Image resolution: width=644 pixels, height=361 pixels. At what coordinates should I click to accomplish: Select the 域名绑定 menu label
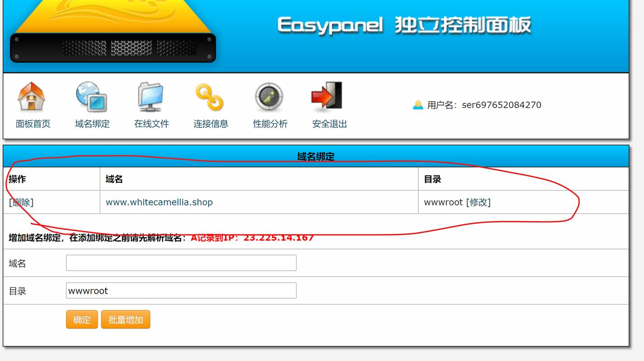(92, 124)
